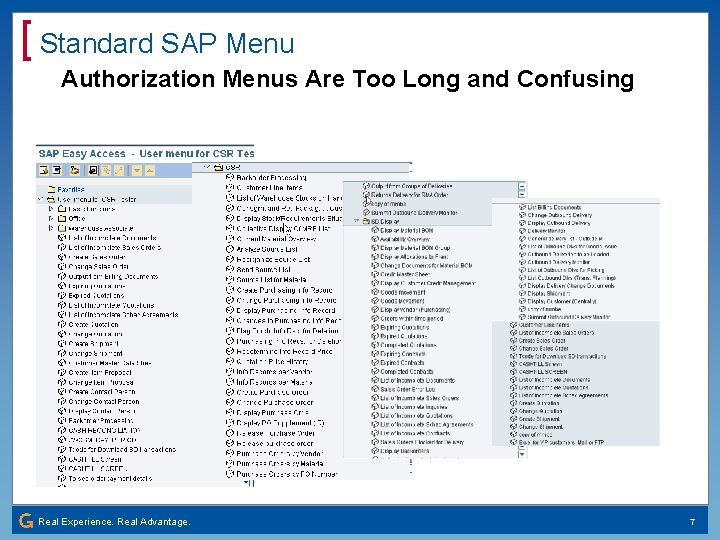
Task: Open Display Outbound Delivery entry
Action: coord(559,223)
